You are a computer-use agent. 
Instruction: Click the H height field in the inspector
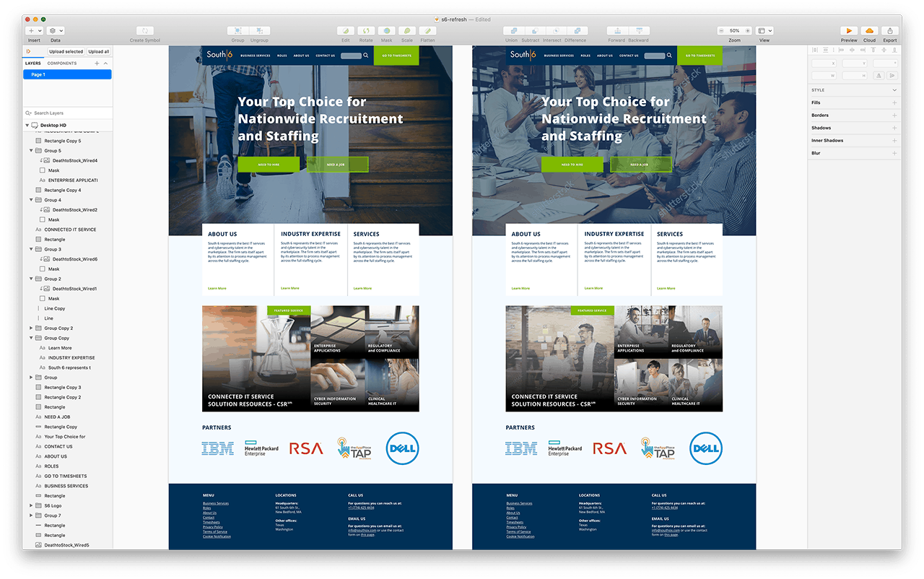coord(854,75)
